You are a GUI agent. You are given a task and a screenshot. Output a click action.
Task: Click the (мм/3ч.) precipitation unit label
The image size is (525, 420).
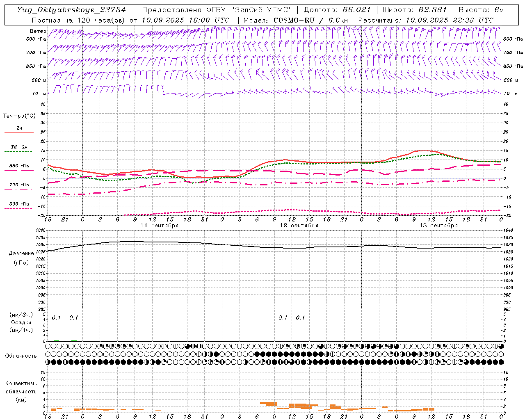pyautogui.click(x=21, y=315)
